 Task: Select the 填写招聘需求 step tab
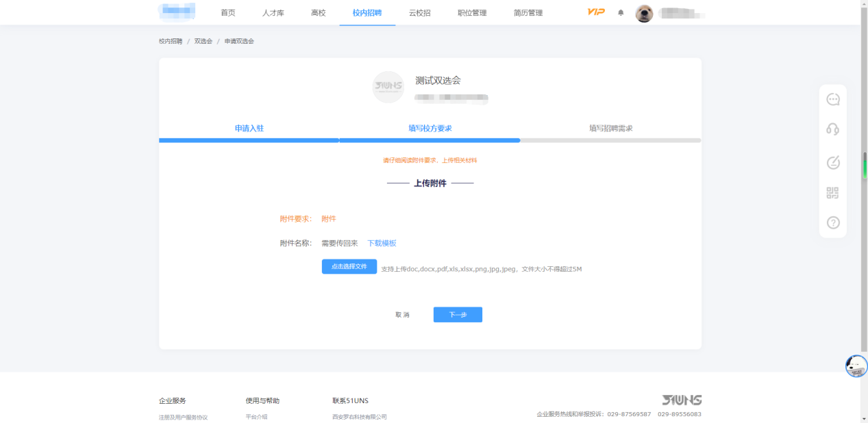610,129
